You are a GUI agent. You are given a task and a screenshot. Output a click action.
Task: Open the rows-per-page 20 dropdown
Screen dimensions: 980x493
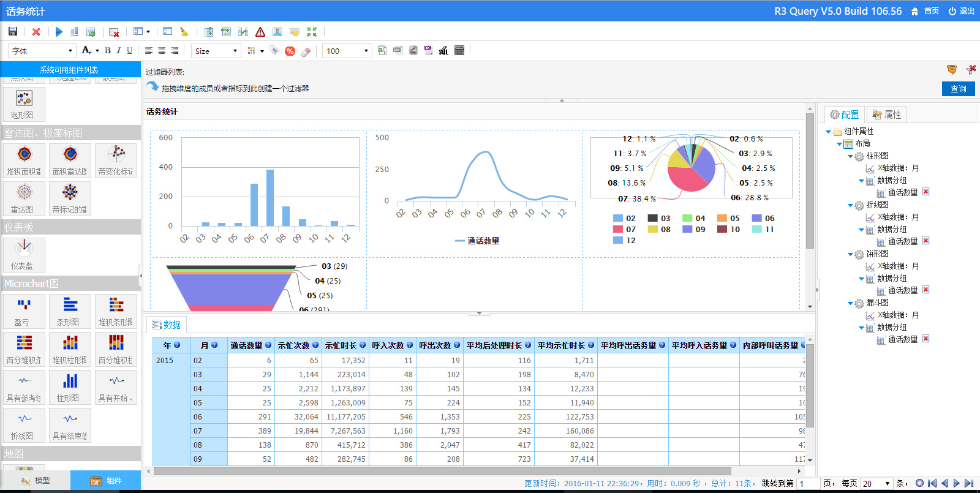click(876, 483)
